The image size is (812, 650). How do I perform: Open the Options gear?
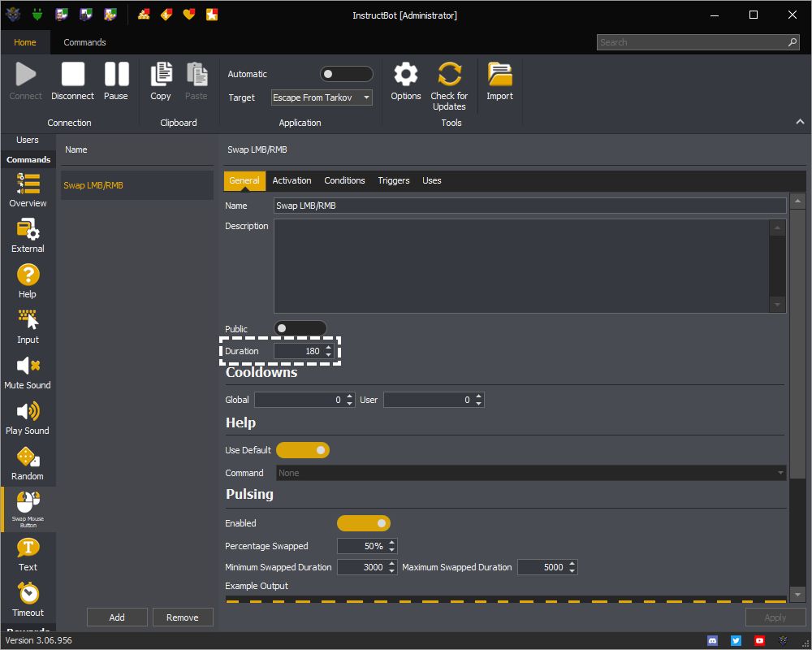point(406,81)
